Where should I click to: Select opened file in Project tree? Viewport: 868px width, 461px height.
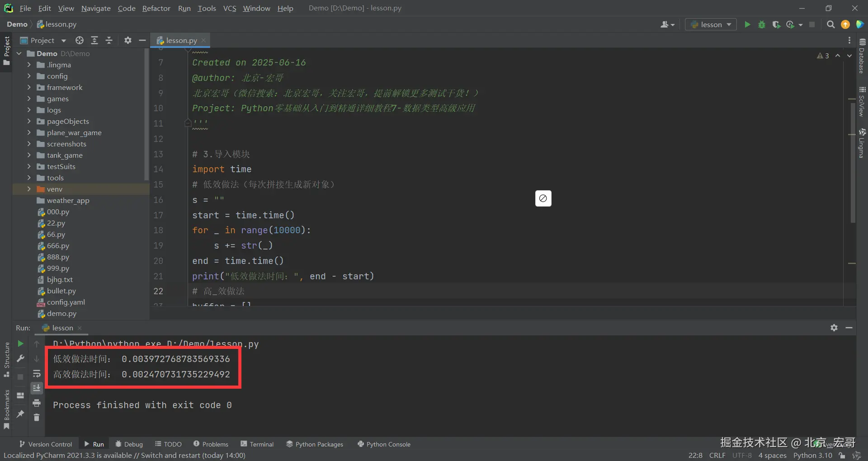point(80,40)
